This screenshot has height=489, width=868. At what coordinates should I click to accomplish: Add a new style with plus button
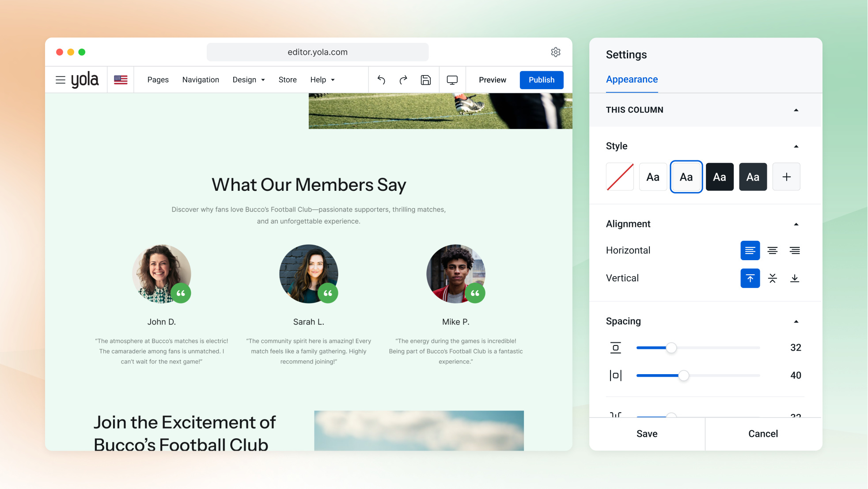click(786, 177)
